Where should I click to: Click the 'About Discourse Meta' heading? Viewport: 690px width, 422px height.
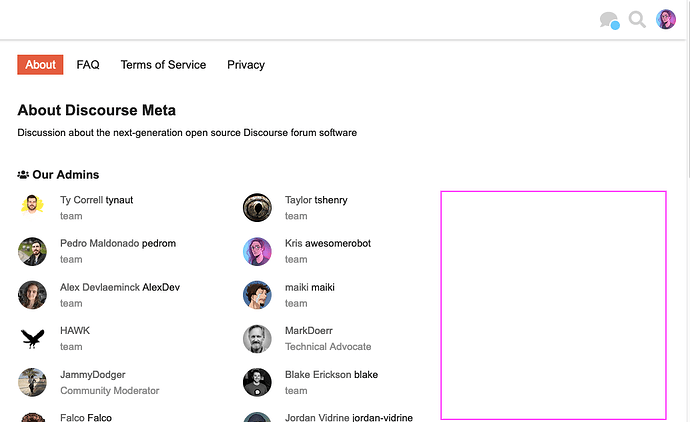tap(96, 110)
